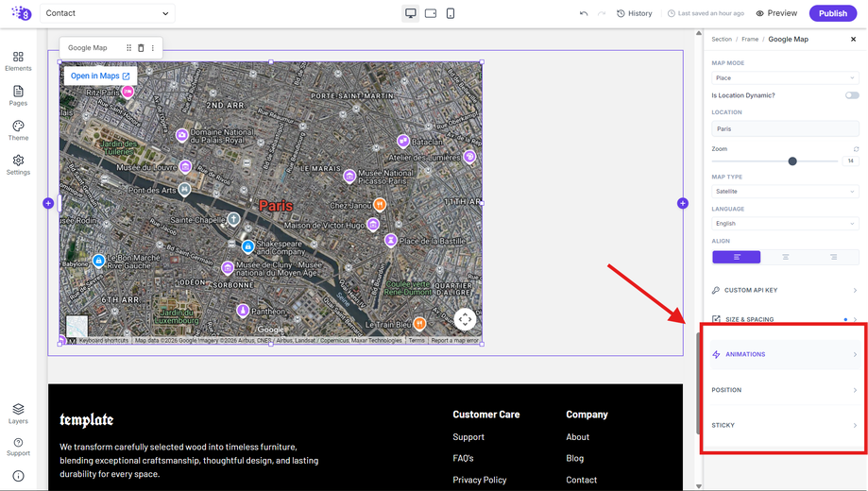
Task: Click the app logo in the top corner
Action: tap(22, 12)
